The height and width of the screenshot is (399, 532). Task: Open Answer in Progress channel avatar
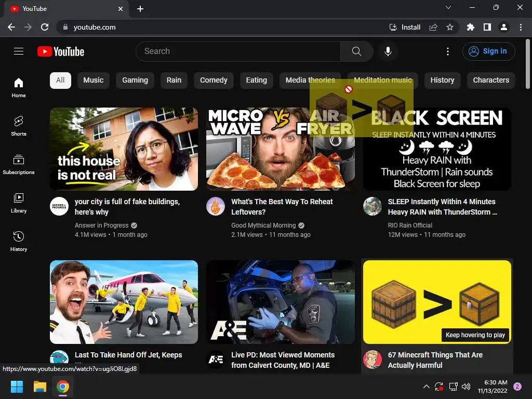click(x=59, y=206)
